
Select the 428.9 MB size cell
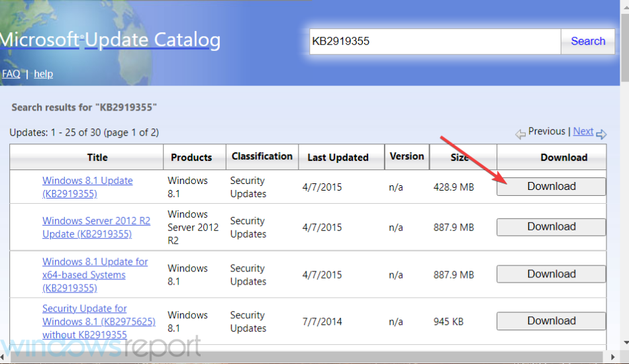click(x=454, y=187)
